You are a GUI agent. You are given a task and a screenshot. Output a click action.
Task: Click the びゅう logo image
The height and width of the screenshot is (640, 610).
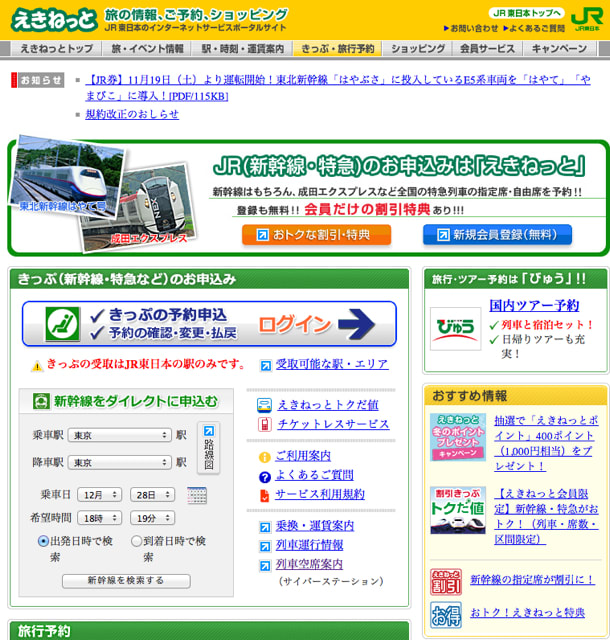(x=455, y=329)
